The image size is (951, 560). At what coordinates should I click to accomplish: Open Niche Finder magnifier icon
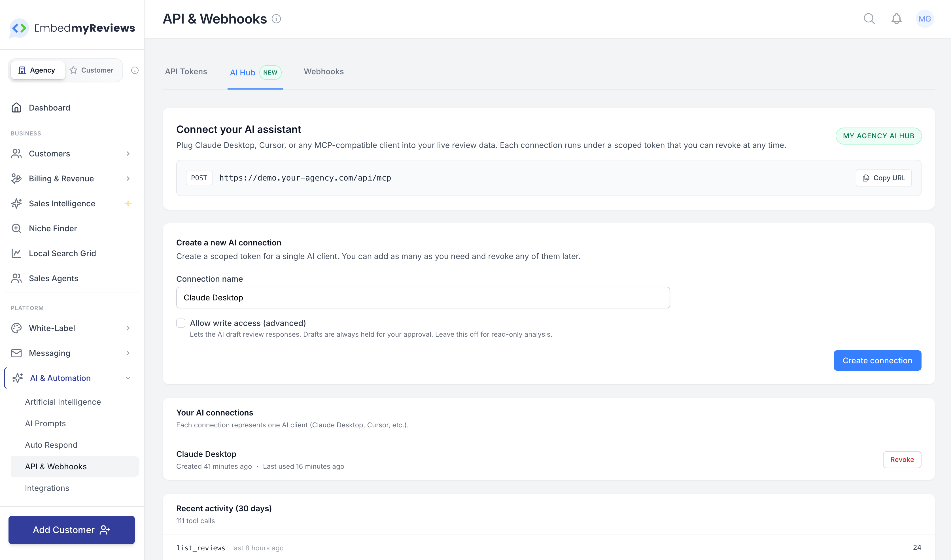coord(16,228)
